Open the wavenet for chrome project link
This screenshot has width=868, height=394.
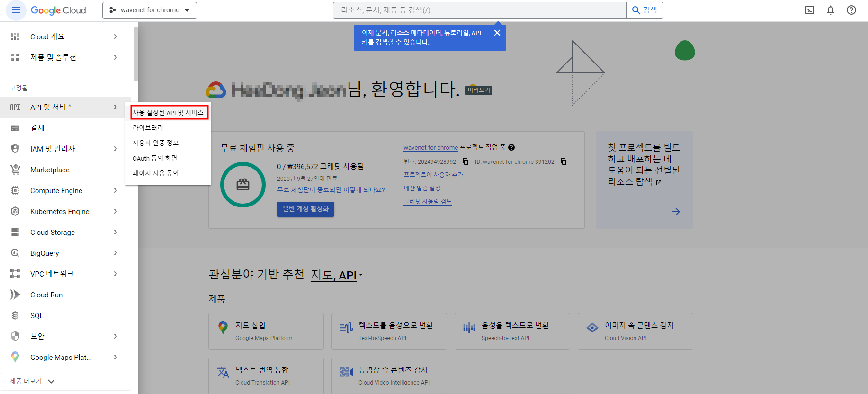click(430, 148)
